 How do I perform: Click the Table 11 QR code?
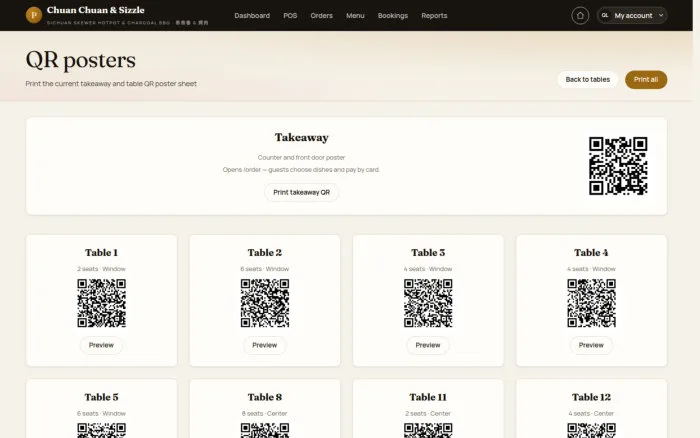(428, 430)
